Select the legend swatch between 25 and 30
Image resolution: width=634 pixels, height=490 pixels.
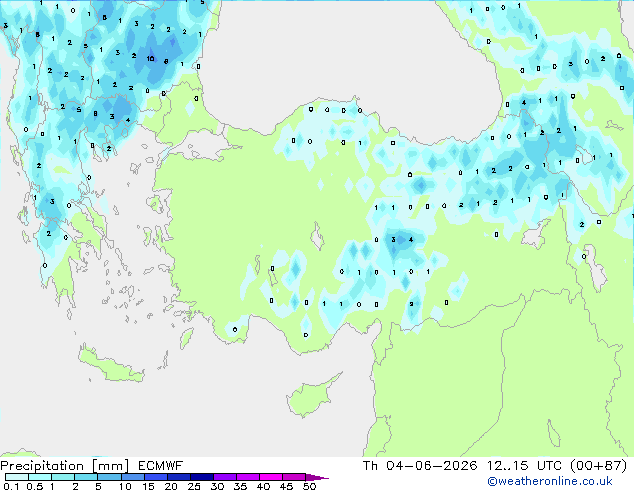click(x=202, y=477)
